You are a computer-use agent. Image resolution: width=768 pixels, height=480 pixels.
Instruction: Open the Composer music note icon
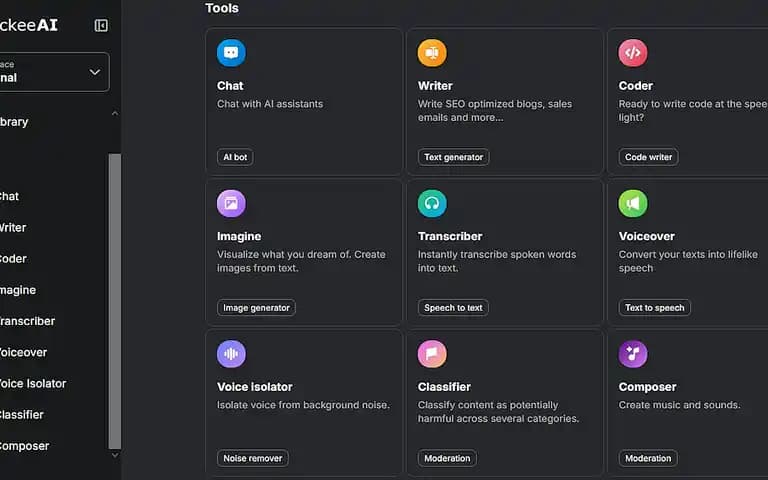(633, 354)
